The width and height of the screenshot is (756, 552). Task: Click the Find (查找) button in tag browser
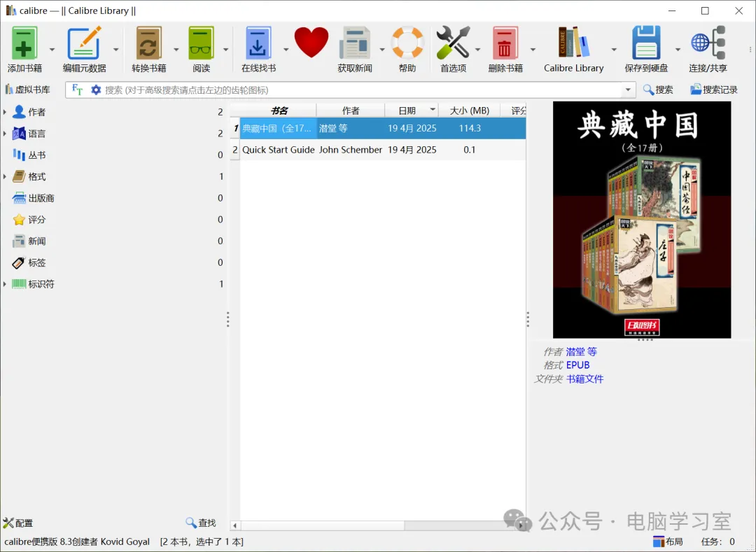[201, 523]
